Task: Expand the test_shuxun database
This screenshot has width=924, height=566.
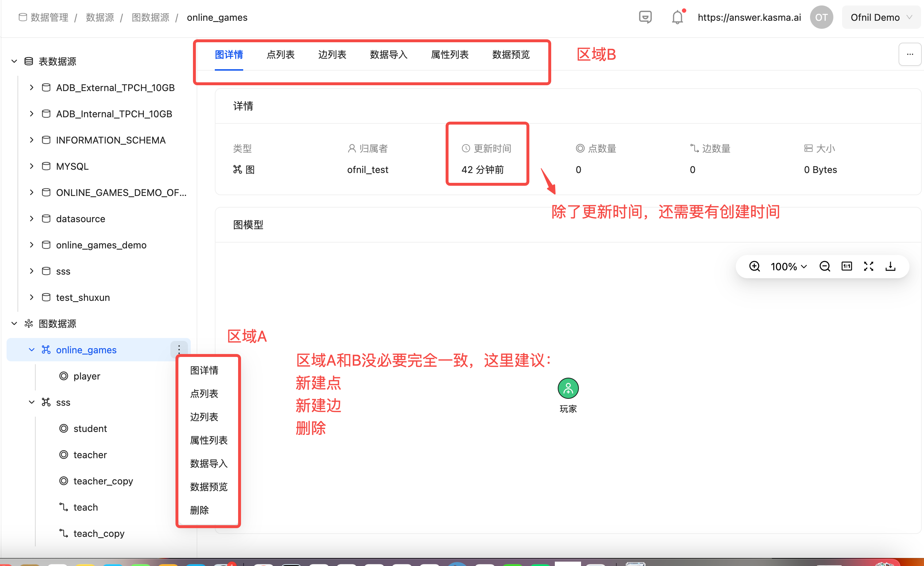Action: [32, 298]
